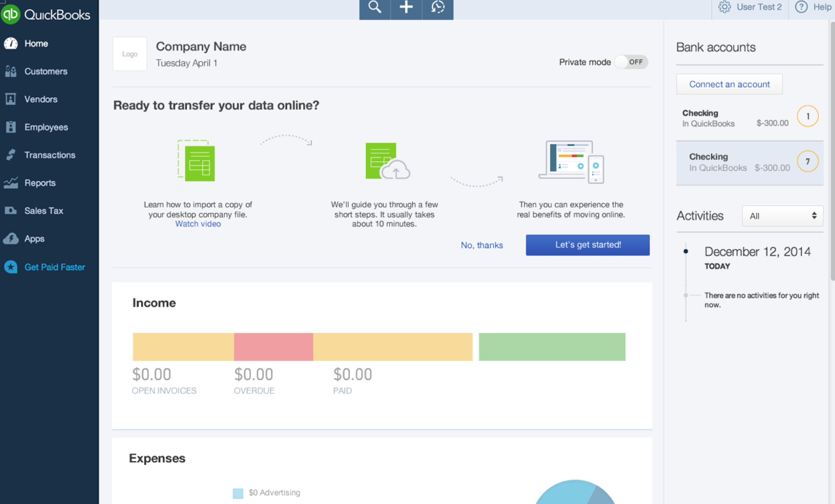835x504 pixels.
Task: Click the laptop and phone illustration
Action: click(571, 162)
